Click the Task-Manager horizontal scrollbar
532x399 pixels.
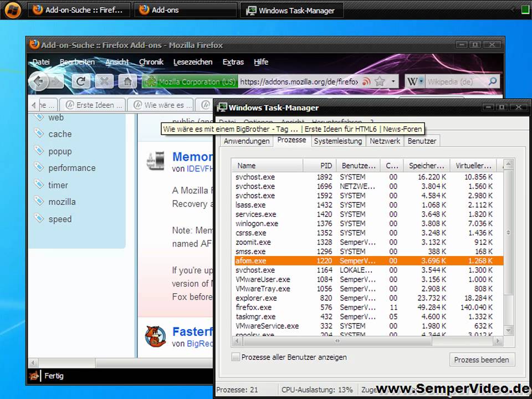pyautogui.click(x=367, y=341)
